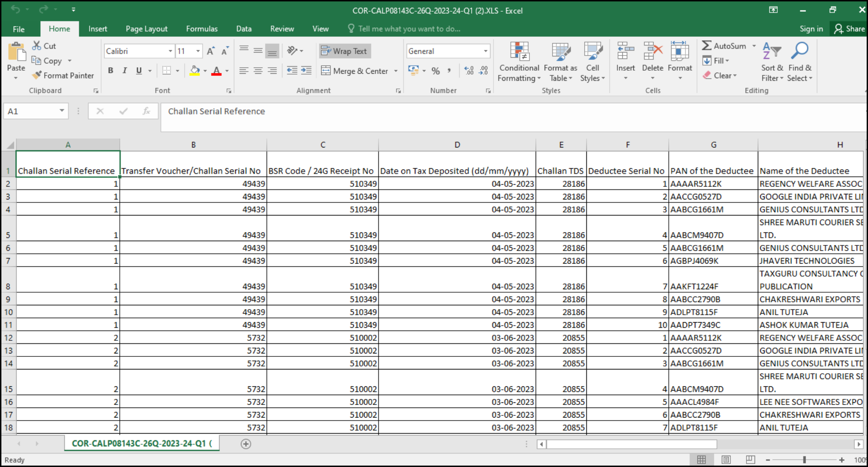Choose Bottom Align icon
The image size is (868, 467).
coord(272,51)
